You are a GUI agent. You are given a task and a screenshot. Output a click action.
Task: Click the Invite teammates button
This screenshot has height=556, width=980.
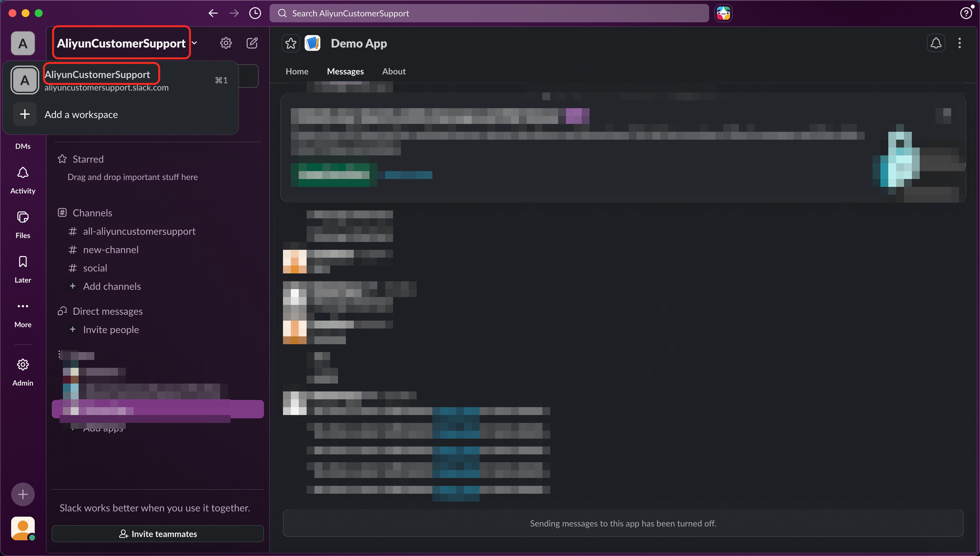158,533
